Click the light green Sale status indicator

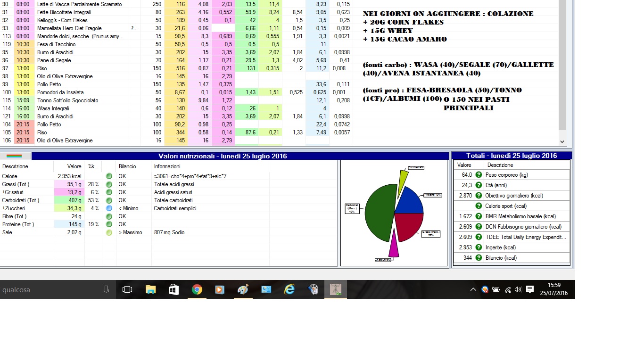coord(109,232)
